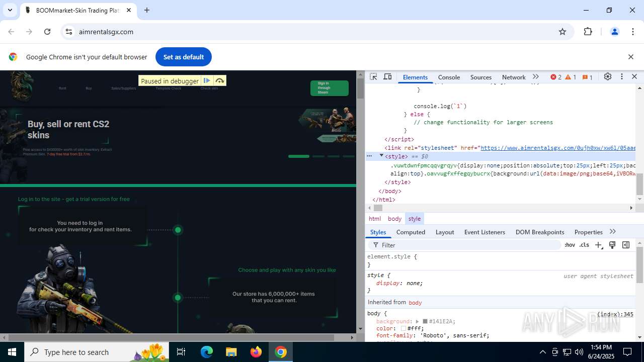Image resolution: width=644 pixels, height=362 pixels.
Task: Expand the background property triangle
Action: 417,321
